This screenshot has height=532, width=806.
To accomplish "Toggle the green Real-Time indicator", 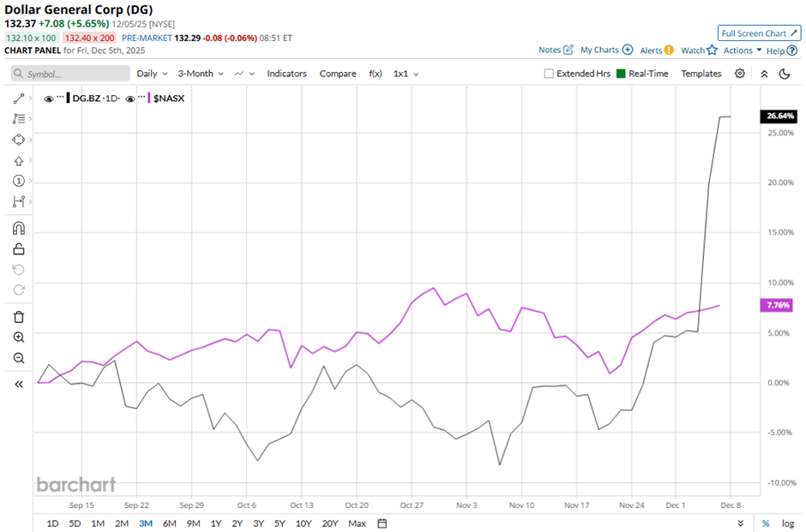I will [621, 74].
